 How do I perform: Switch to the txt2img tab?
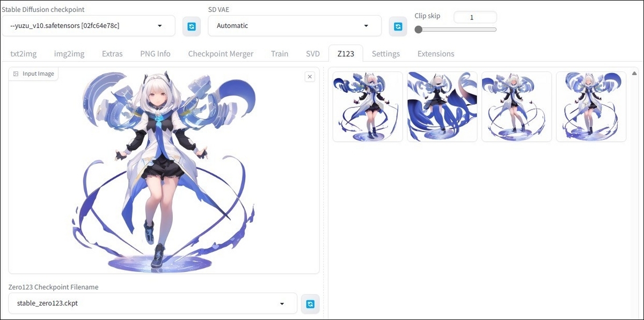tap(24, 54)
